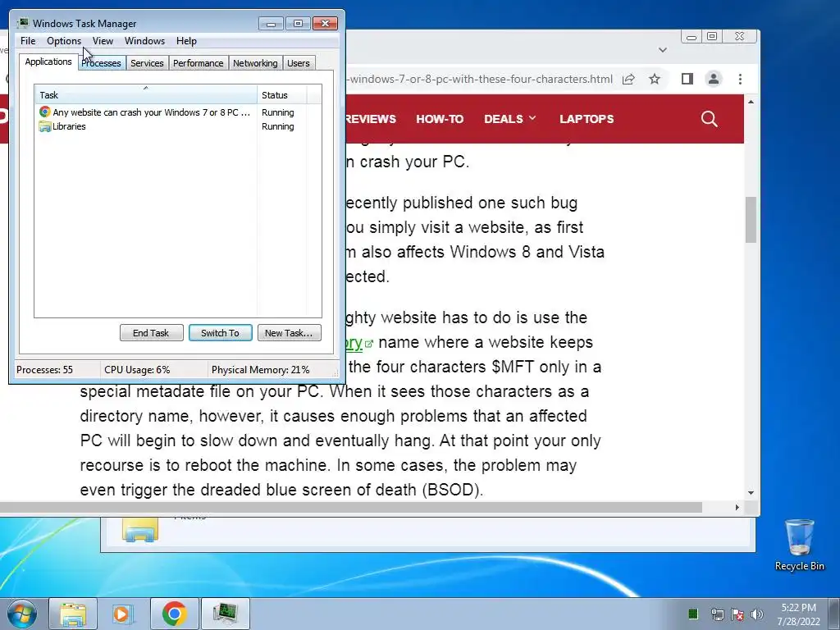Click the Task Manager taskbar icon
Image resolution: width=840 pixels, height=630 pixels.
(x=225, y=614)
